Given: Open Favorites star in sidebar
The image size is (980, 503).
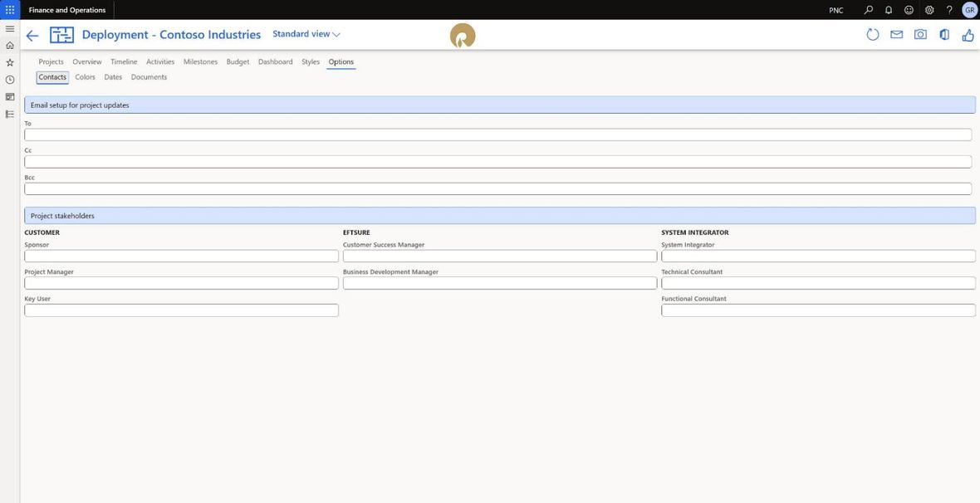Looking at the screenshot, I should click(9, 62).
